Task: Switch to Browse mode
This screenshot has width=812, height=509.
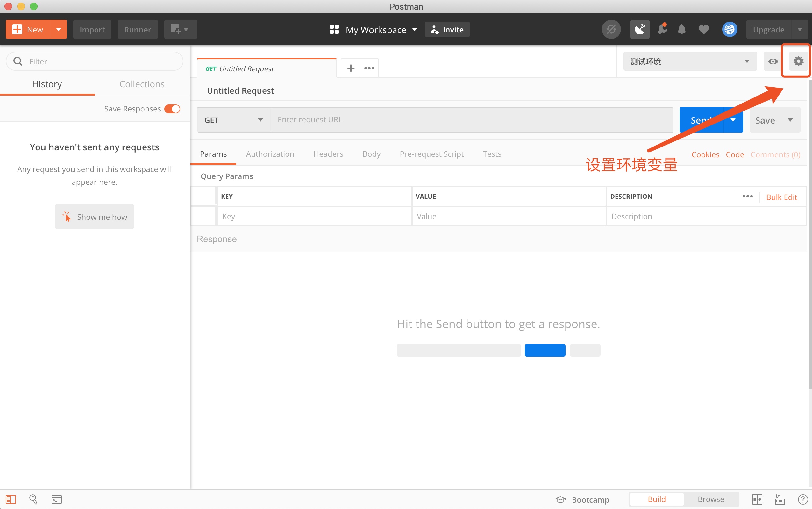Action: click(711, 499)
